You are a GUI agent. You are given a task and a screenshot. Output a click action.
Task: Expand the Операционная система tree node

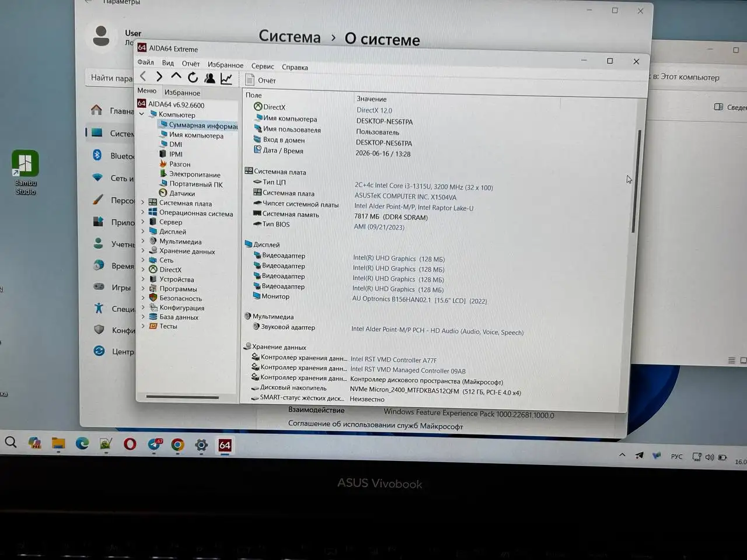(142, 212)
